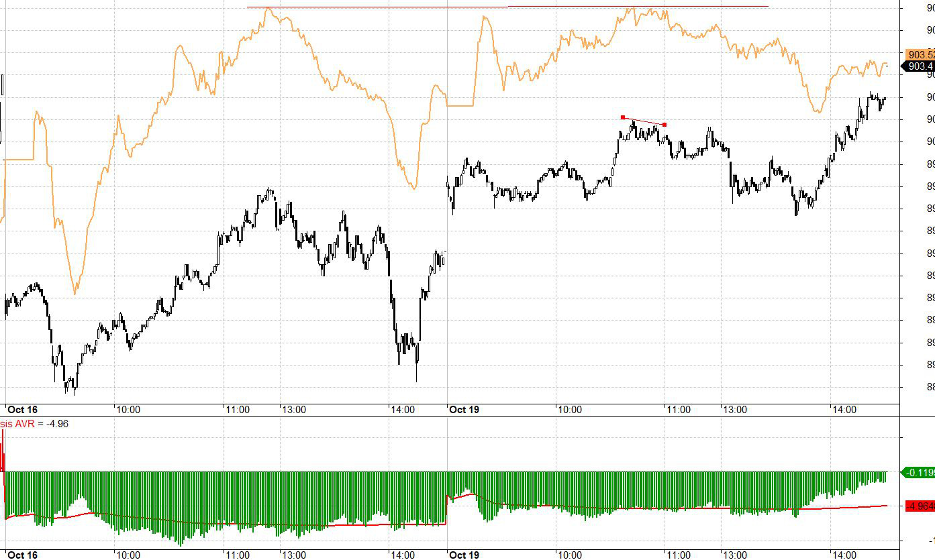Click Oct 19 '14:00' label on price chart axis
This screenshot has height=560, width=935.
click(x=844, y=410)
